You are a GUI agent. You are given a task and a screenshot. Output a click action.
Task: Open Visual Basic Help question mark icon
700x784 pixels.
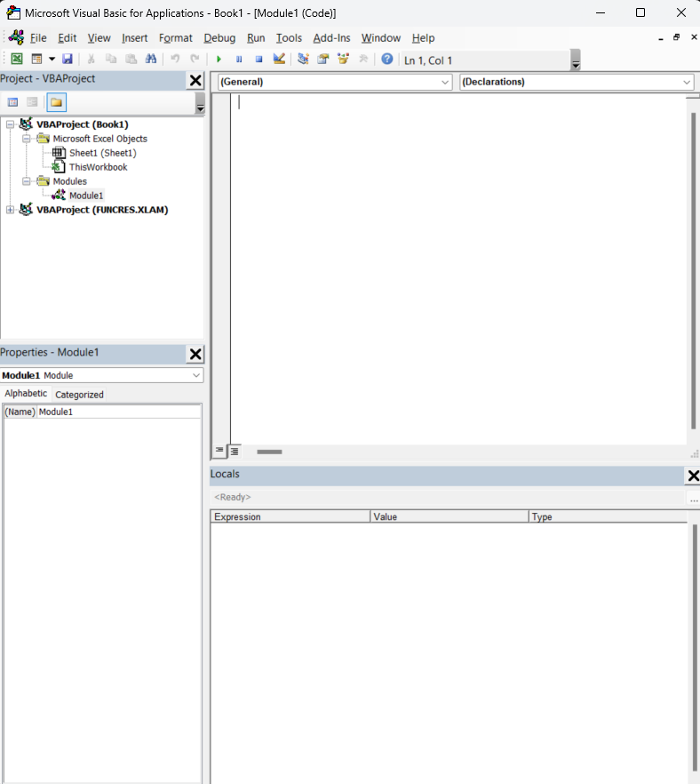pos(387,59)
